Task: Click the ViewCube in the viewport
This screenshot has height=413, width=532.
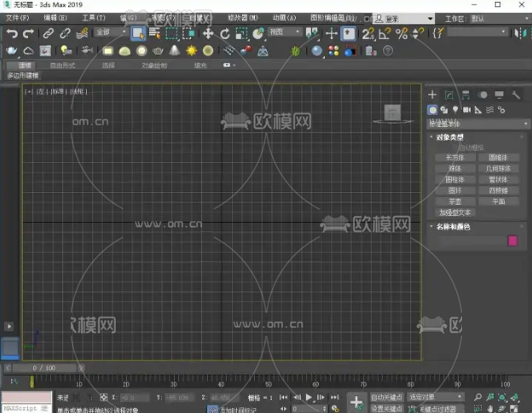Action: pos(393,112)
